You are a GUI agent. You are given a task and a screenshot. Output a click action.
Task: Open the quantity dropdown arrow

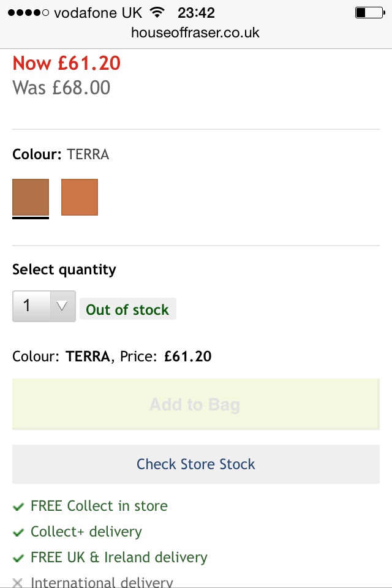click(62, 306)
